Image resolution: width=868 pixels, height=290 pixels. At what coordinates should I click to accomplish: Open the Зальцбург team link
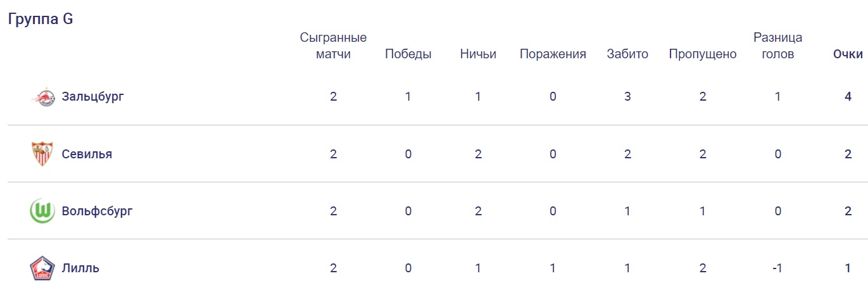(92, 97)
